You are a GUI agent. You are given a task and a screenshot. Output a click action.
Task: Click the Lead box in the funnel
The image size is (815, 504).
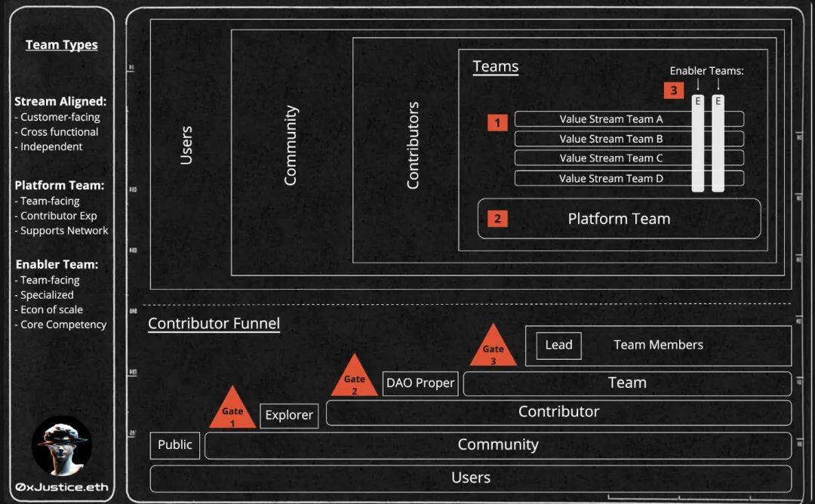pyautogui.click(x=558, y=346)
